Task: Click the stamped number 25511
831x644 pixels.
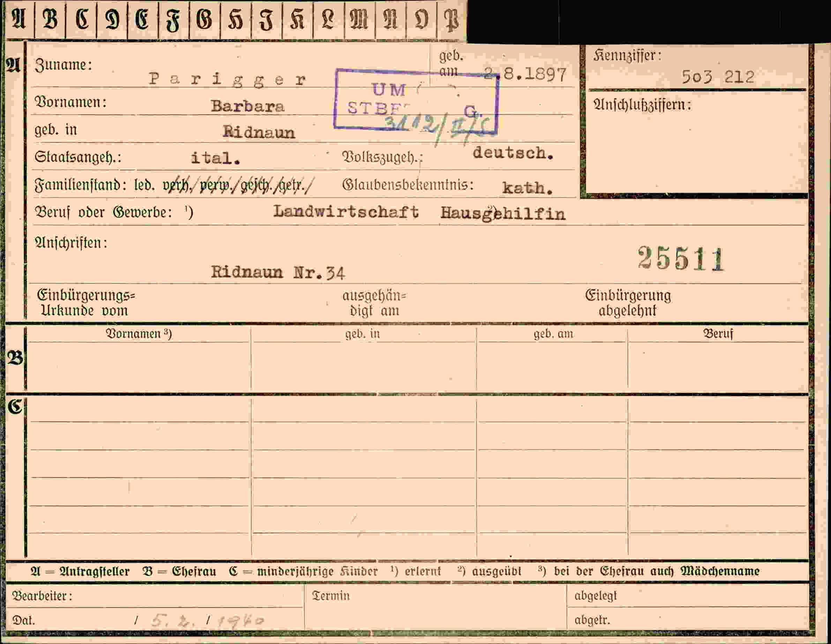Action: (x=681, y=259)
